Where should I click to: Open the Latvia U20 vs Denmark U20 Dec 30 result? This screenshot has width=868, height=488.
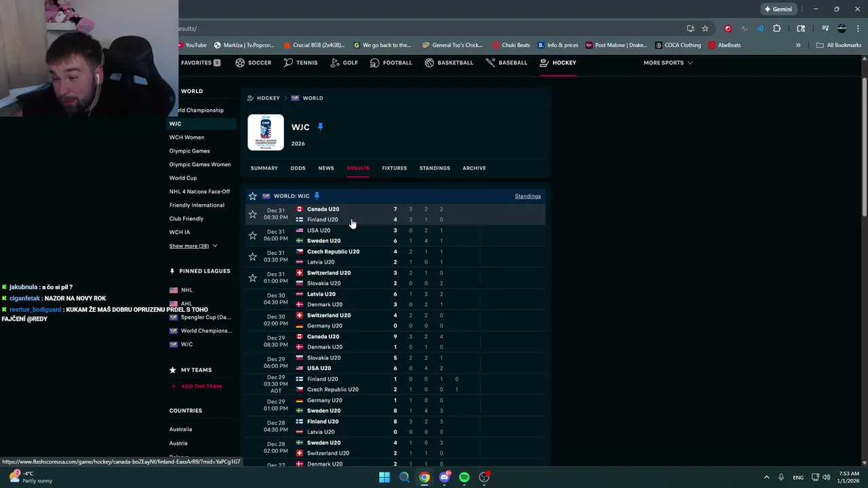395,299
